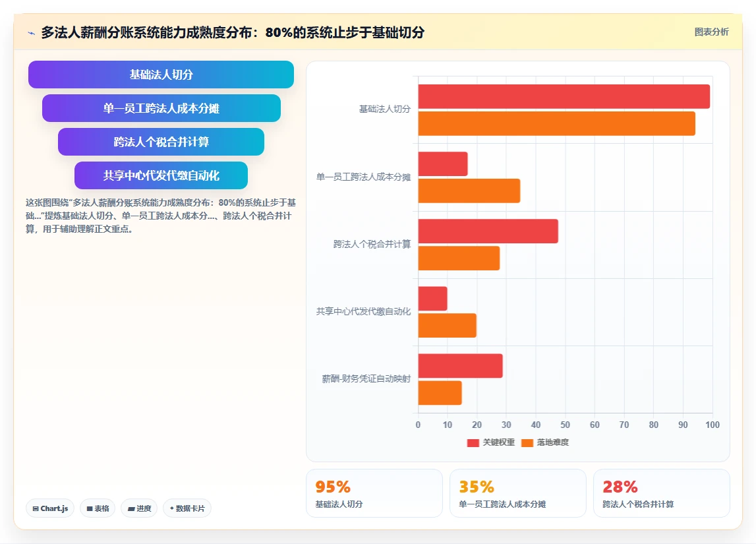The height and width of the screenshot is (544, 756).
Task: Click the 表格 chip label text
Action: (x=102, y=508)
